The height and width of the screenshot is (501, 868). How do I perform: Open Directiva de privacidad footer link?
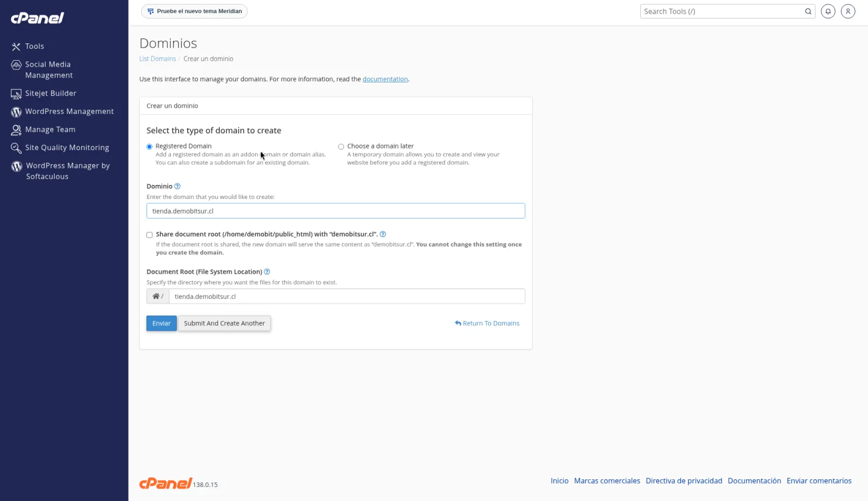tap(684, 481)
